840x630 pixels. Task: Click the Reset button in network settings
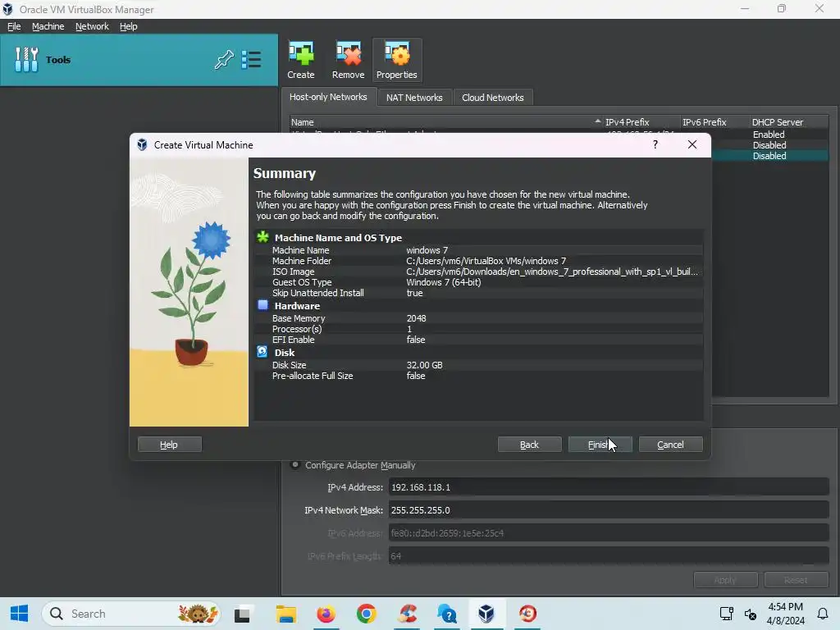click(x=796, y=580)
